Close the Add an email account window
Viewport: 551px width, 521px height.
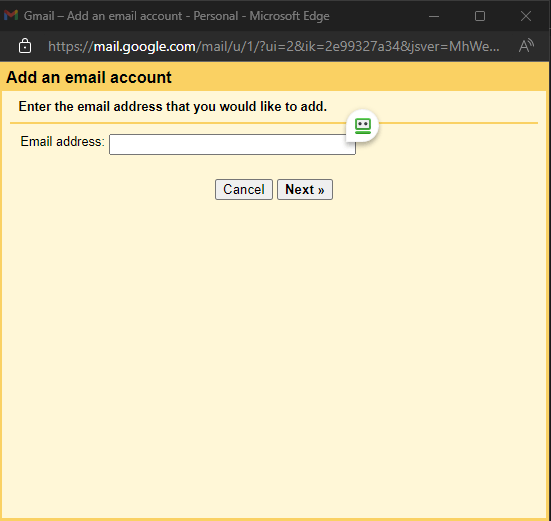pos(526,16)
